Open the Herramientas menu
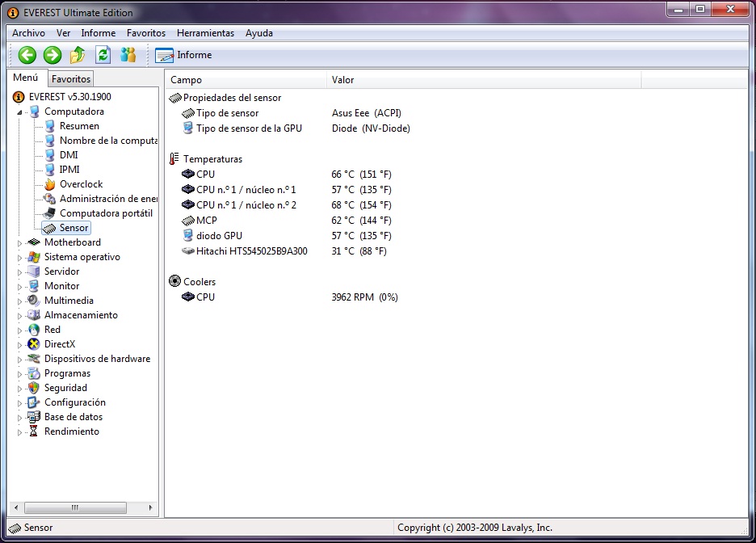The image size is (756, 543). 205,33
